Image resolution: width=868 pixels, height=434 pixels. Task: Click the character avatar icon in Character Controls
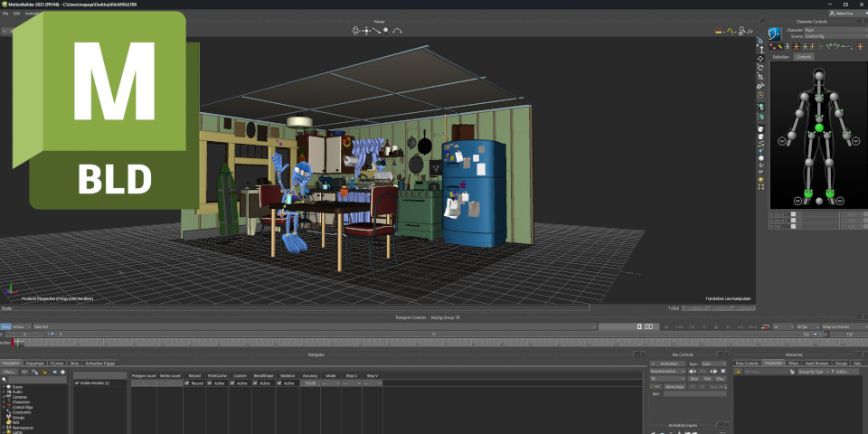[x=775, y=33]
